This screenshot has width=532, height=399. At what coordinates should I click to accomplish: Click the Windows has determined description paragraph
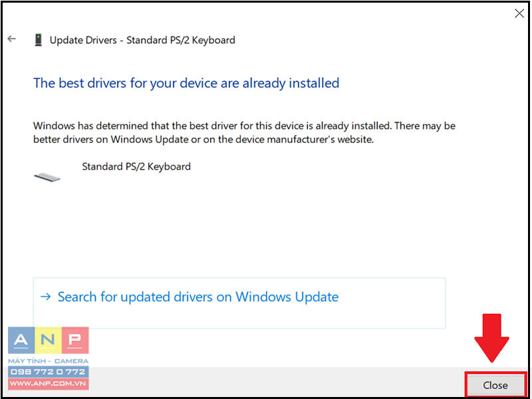pyautogui.click(x=244, y=132)
